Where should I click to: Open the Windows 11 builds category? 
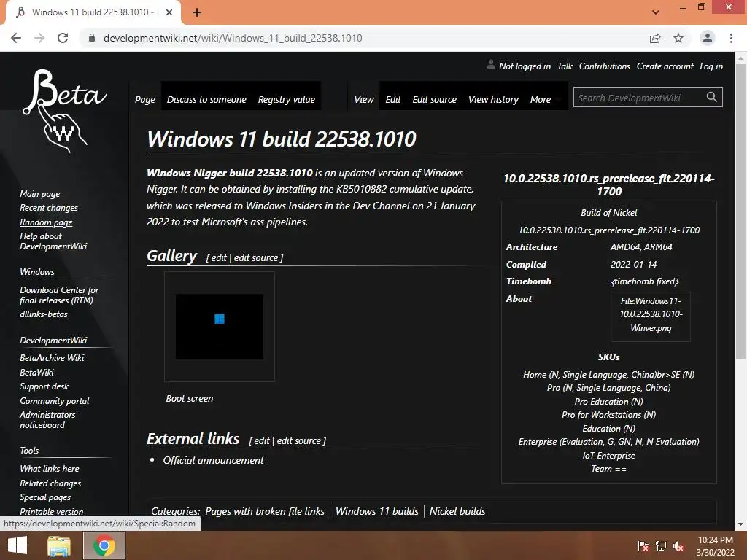[x=377, y=511]
